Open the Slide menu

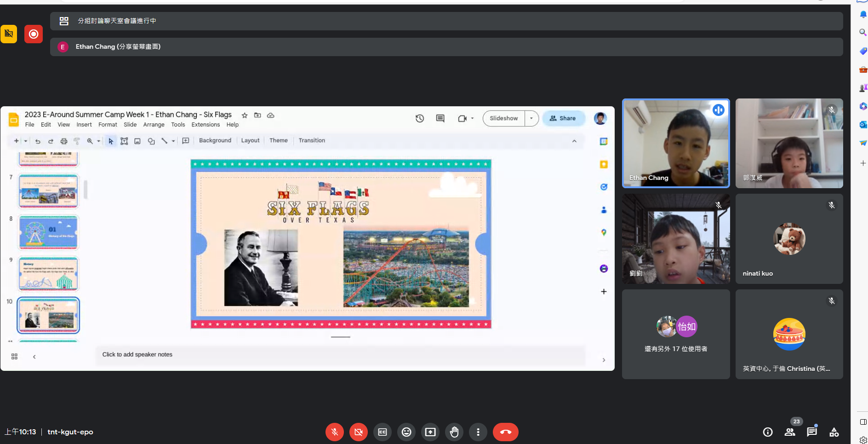click(130, 125)
